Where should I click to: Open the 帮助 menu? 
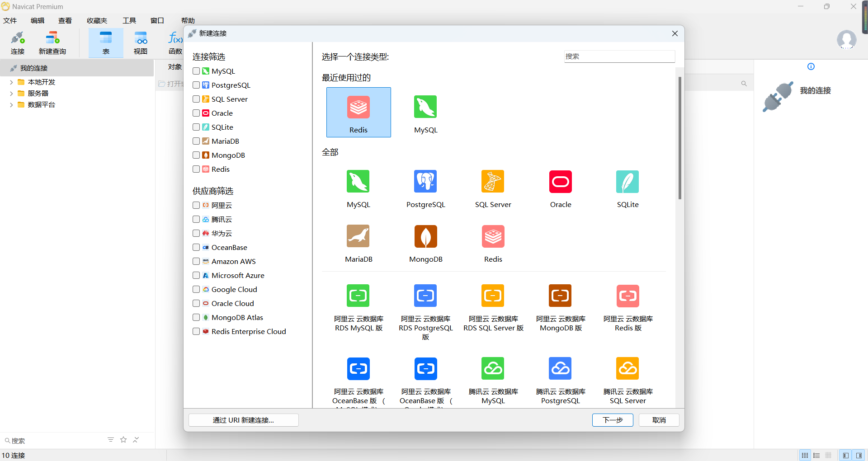coord(188,20)
